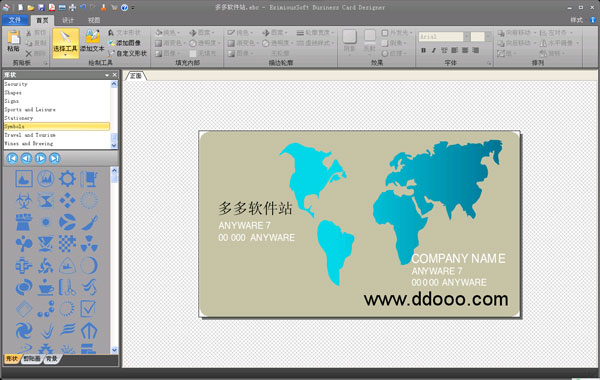Click the www.ddooo.com text on the card
Screen dimensions: 600x380
[x=436, y=299]
